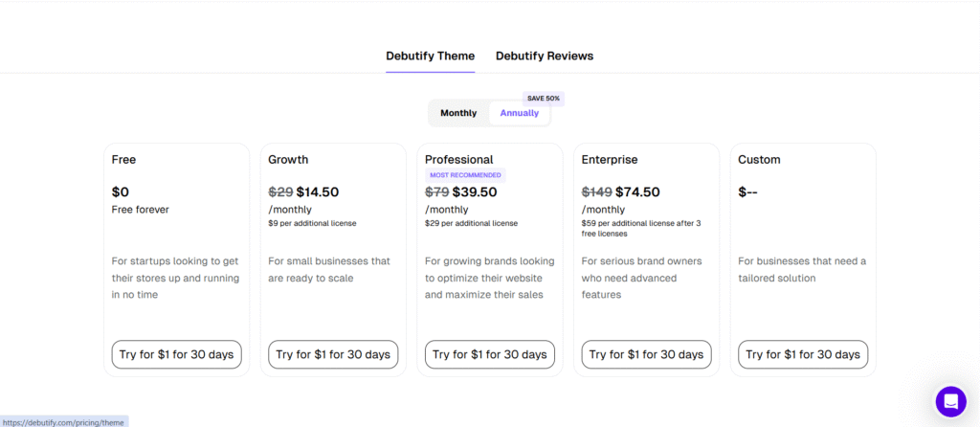Click the 'For serious brand owners' description
980x427 pixels.
642,278
